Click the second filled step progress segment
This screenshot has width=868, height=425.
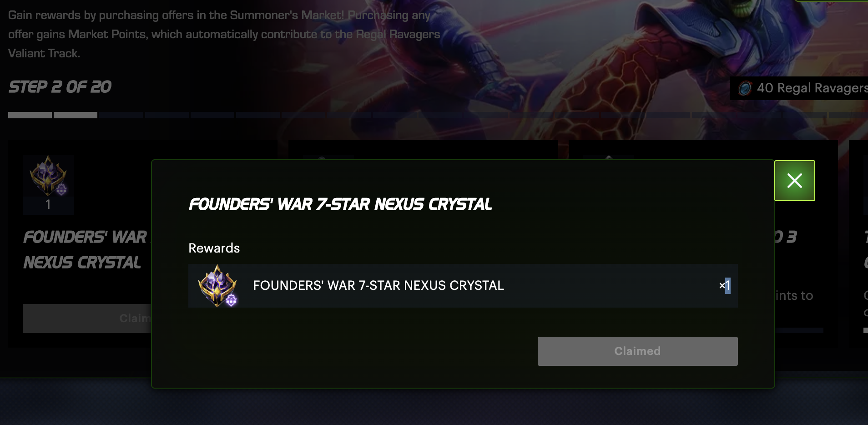76,115
